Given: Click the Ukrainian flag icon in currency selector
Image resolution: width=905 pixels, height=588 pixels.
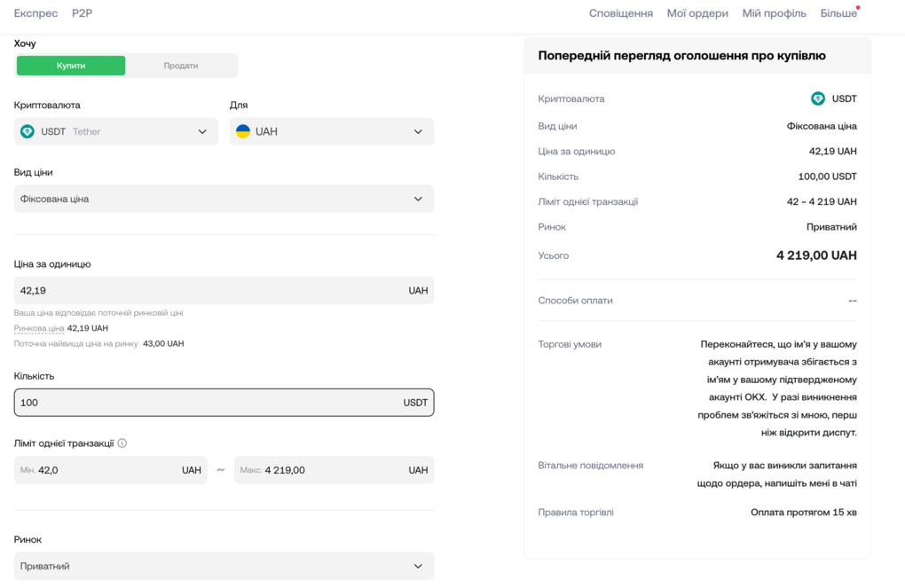Looking at the screenshot, I should 243,131.
